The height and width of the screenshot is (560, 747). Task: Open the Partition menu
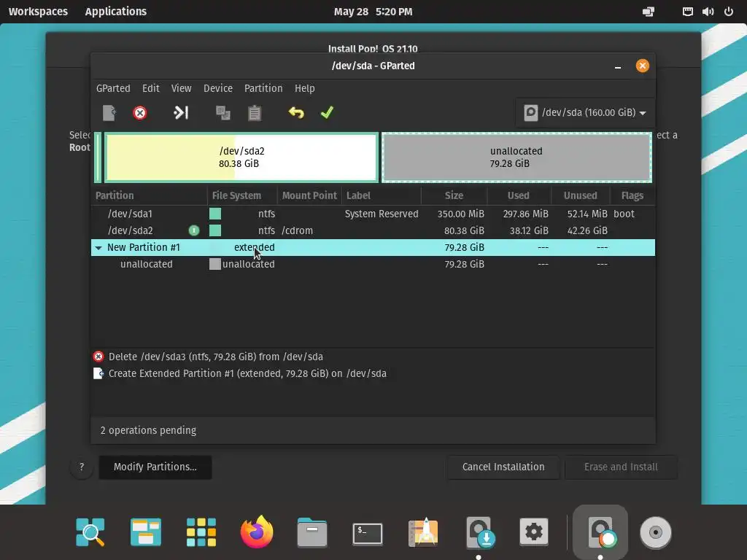(263, 88)
